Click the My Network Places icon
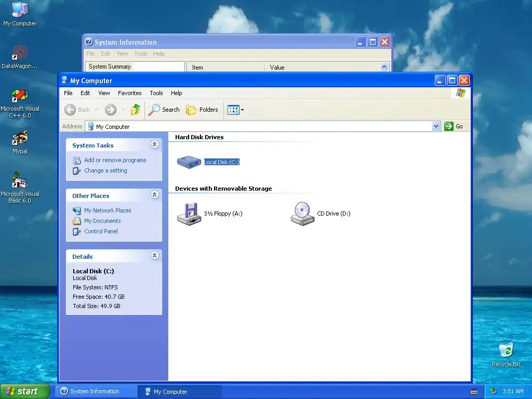Image resolution: width=532 pixels, height=399 pixels. coord(77,210)
